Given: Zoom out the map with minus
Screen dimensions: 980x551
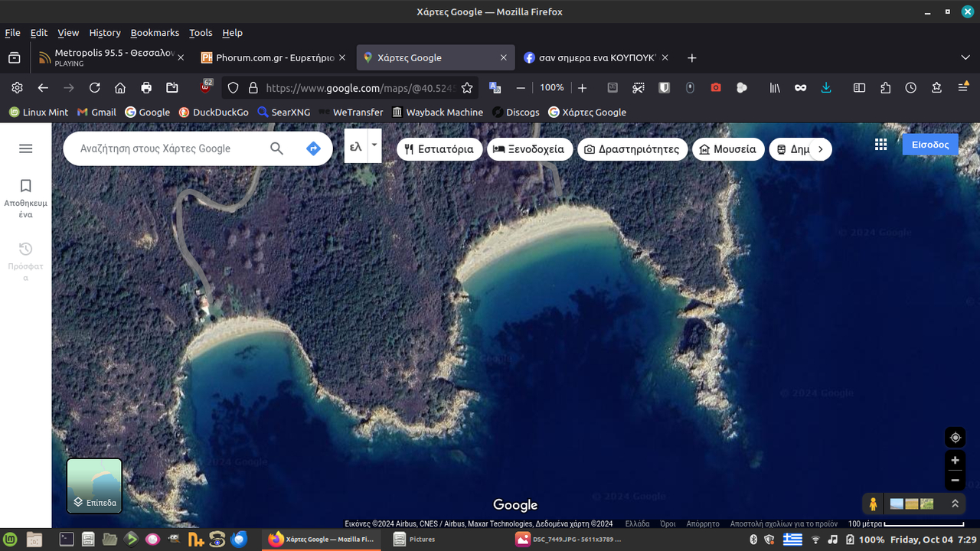Looking at the screenshot, I should (955, 481).
